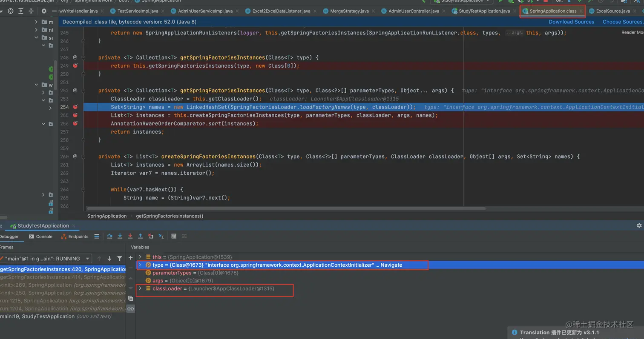Collapse the 'w' folder in project tree
Screen dimensions: 644x339
click(x=37, y=85)
